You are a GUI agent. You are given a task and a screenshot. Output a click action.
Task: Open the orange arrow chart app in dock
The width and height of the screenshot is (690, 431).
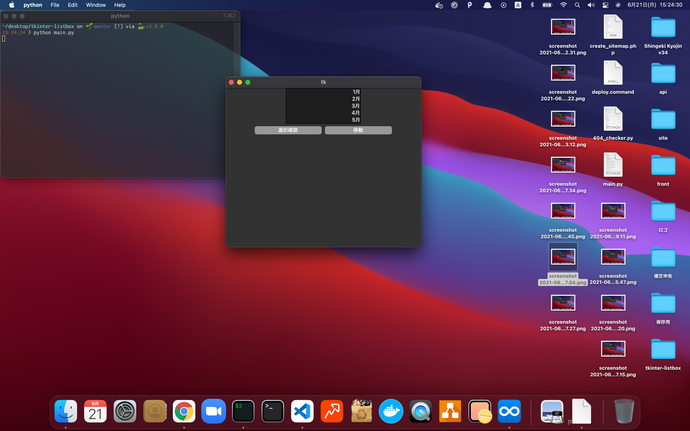[332, 411]
